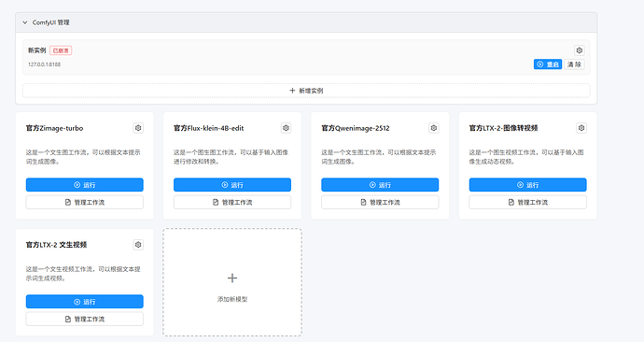The width and height of the screenshot is (644, 342).
Task: Open 管理工作流 for 官方Flux-klein-4B-edit
Action: [x=232, y=202]
